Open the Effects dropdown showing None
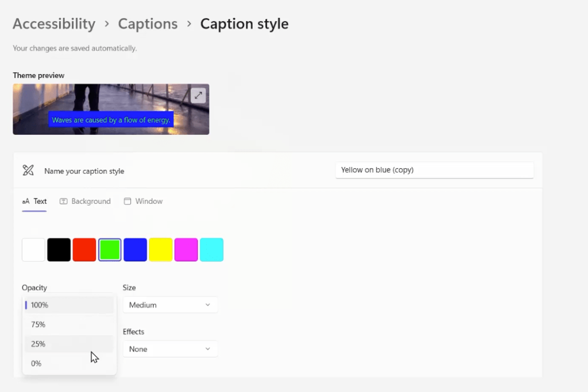588x392 pixels. (170, 349)
